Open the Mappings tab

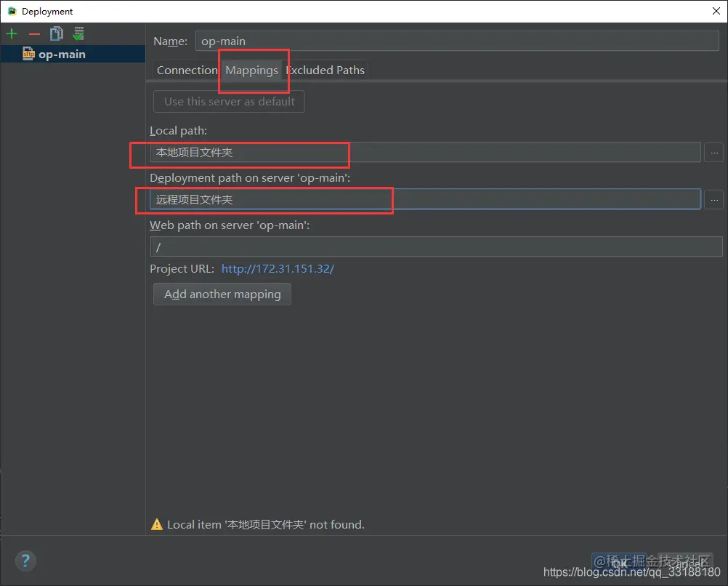click(251, 71)
